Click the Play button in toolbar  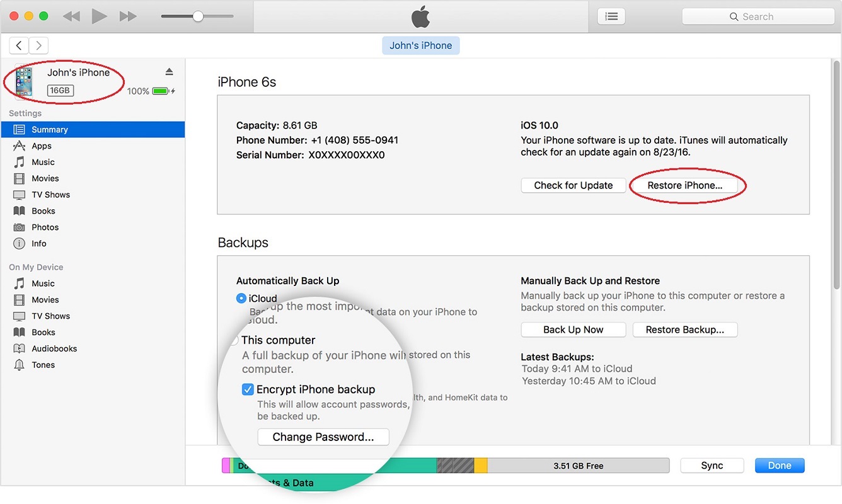pos(99,16)
